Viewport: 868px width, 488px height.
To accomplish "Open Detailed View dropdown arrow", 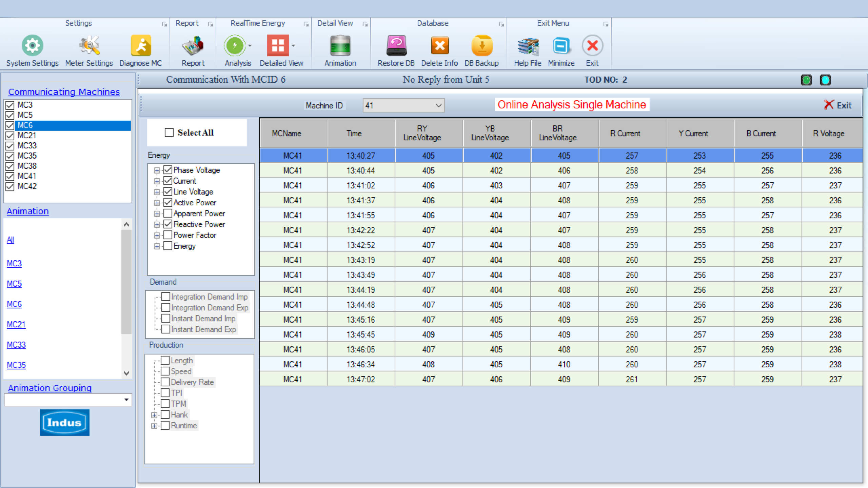I will (x=293, y=46).
